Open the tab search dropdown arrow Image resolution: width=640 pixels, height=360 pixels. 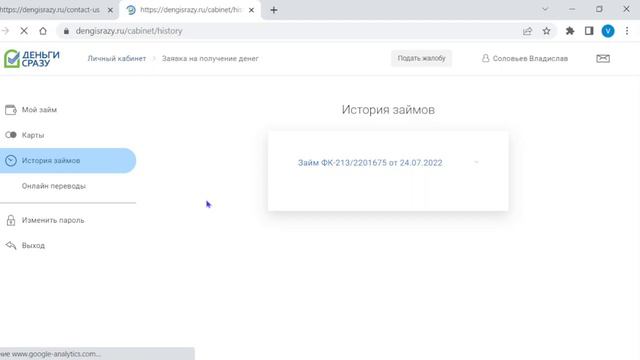545,9
